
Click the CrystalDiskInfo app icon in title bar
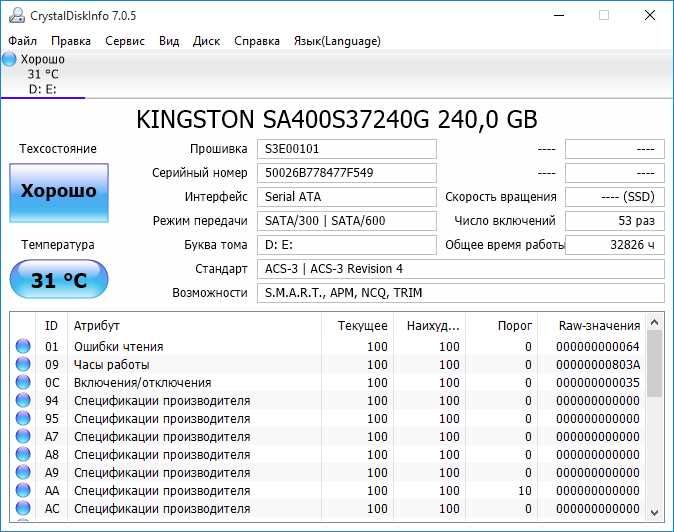17,15
